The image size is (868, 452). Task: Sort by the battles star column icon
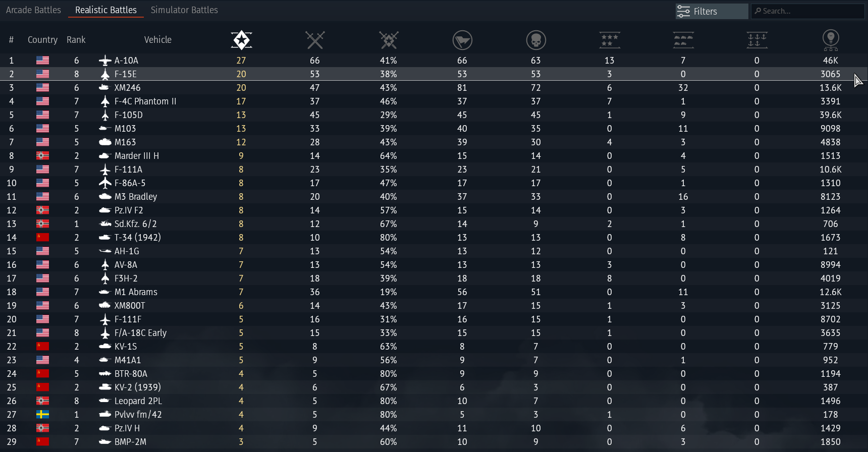tap(241, 40)
